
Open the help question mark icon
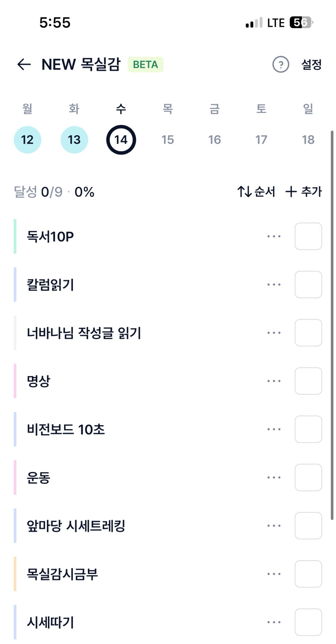tap(280, 65)
